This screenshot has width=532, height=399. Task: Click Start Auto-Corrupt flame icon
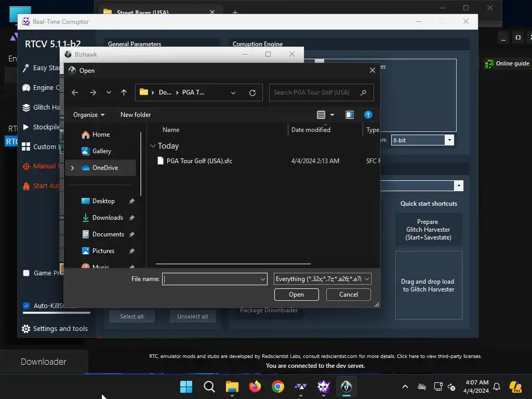coord(26,186)
